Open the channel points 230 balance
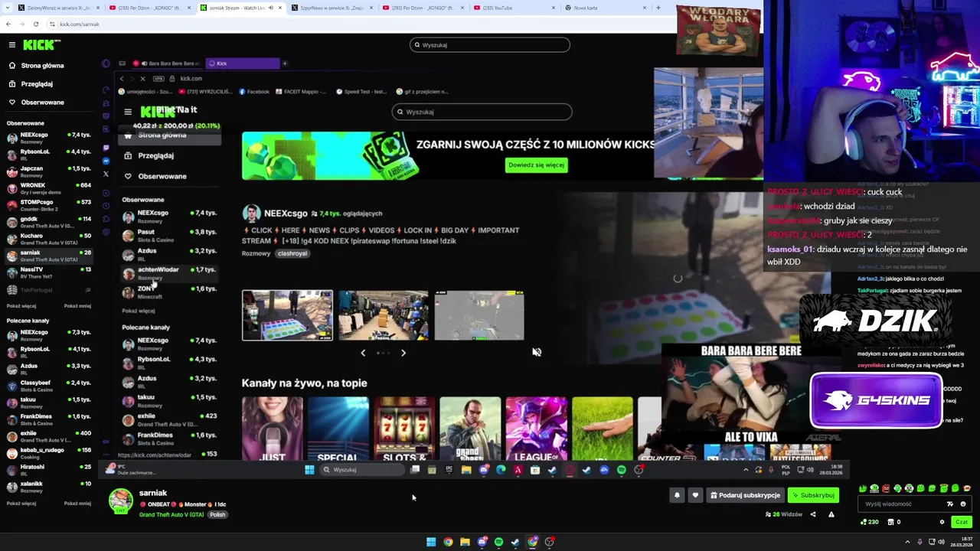Screen dimensions: 980x551 [870, 522]
